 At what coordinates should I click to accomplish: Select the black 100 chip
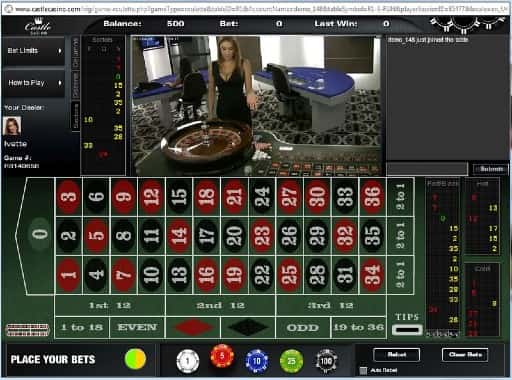pyautogui.click(x=326, y=361)
